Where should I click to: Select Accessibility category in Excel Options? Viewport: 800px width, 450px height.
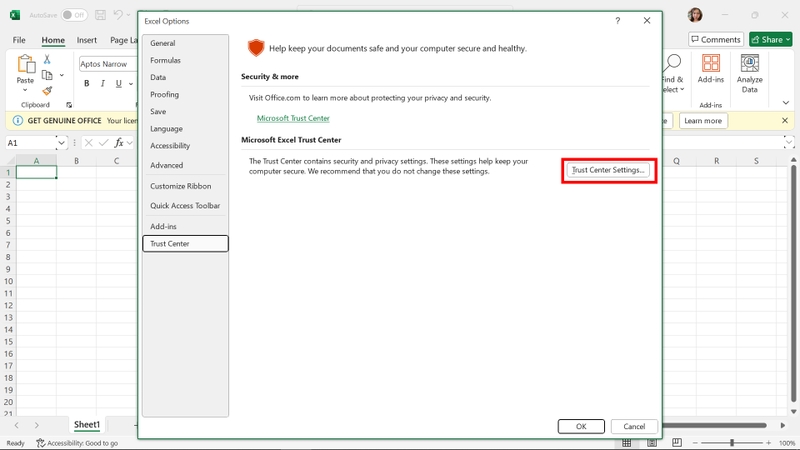click(185, 146)
